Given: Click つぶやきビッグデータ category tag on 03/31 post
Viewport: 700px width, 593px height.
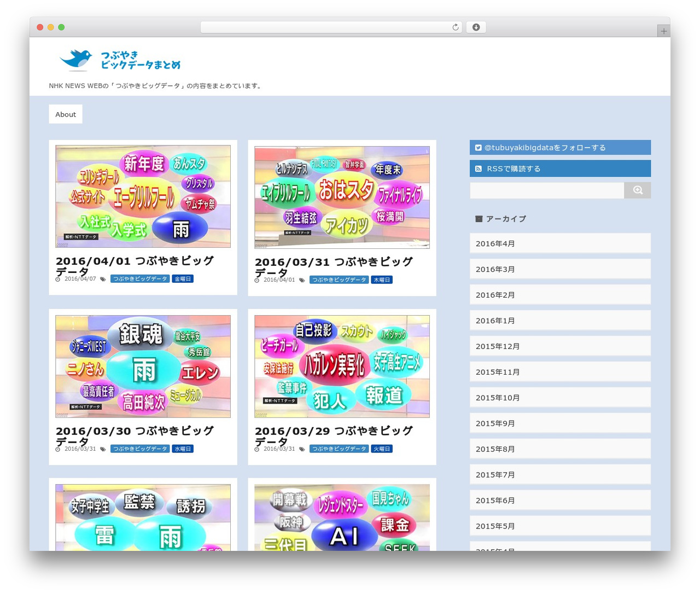Looking at the screenshot, I should [x=339, y=280].
